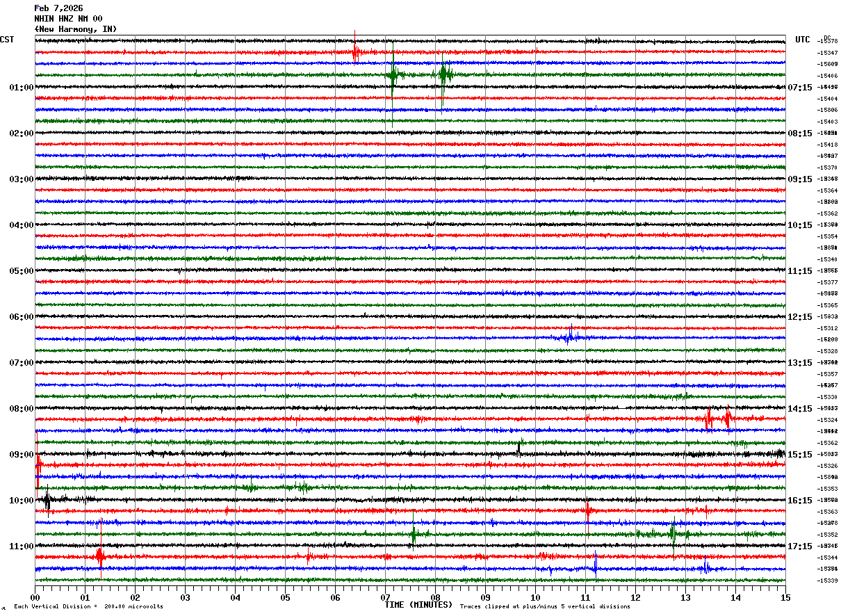Pick minute tick 04 on the time axis
The image size is (841, 616).
[x=235, y=597]
